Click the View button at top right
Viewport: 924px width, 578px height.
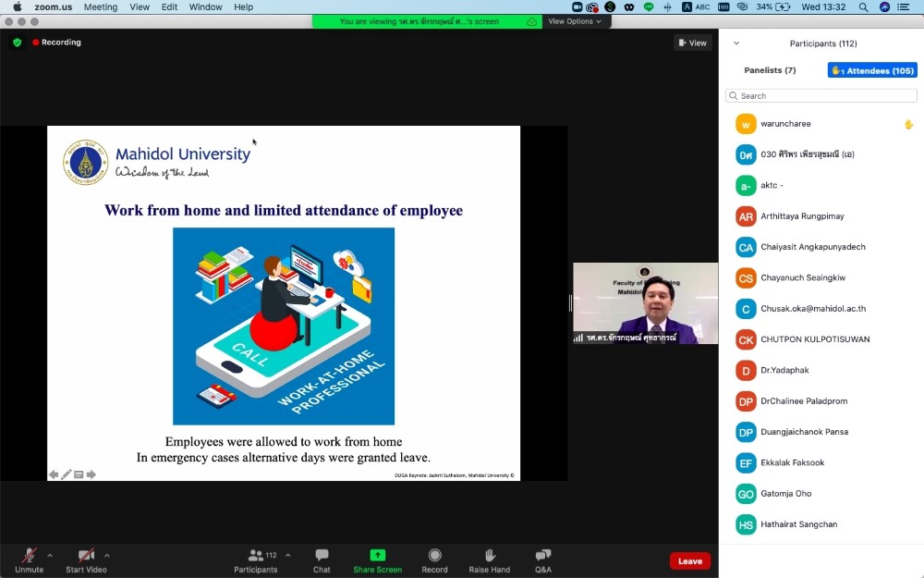692,43
